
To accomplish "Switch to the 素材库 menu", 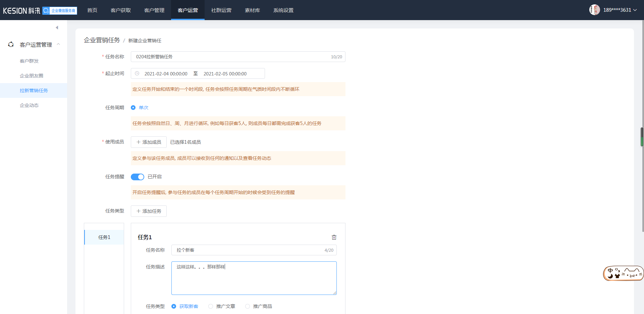I will (252, 10).
